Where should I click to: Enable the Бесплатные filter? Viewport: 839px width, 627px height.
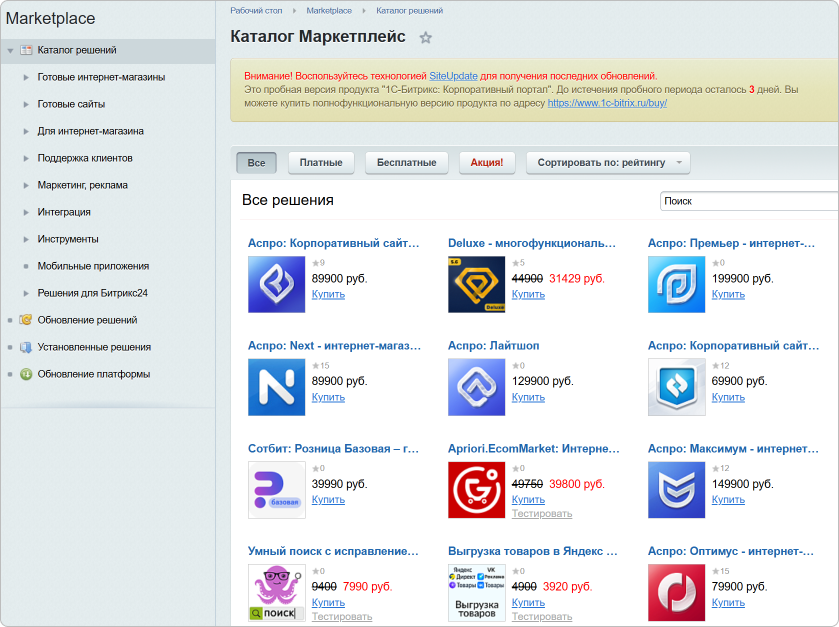(x=406, y=163)
